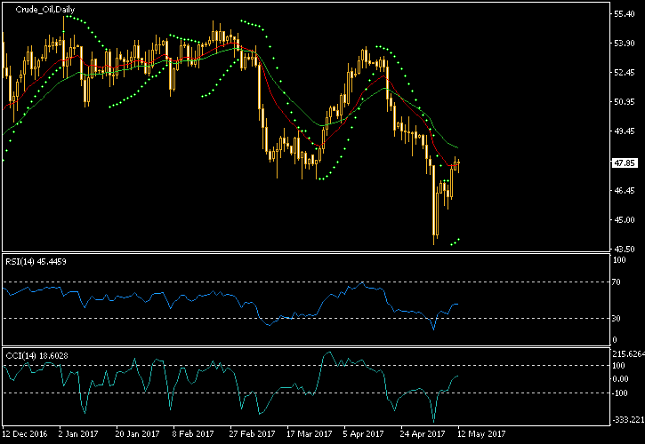
Task: Click price axis value 52.45
Action: point(624,73)
